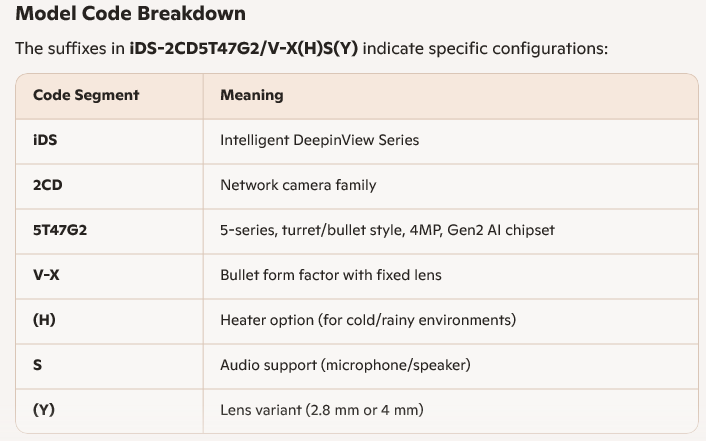Click the "Model Code Breakdown" heading
The image size is (706, 441).
pos(131,15)
